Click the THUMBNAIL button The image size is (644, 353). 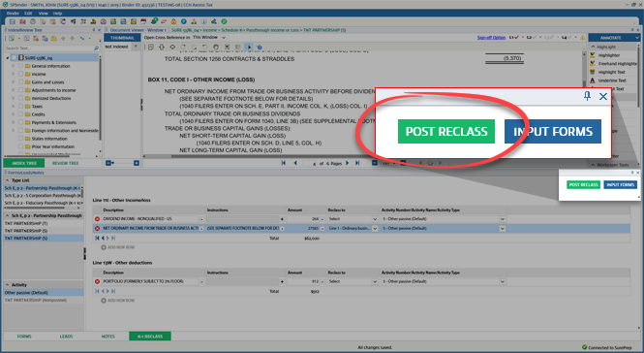(122, 38)
